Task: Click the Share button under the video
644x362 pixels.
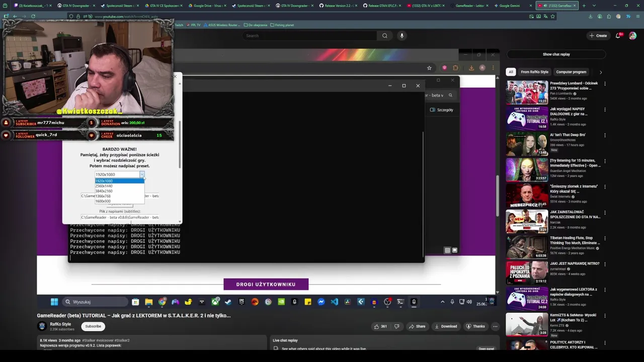Action: pyautogui.click(x=417, y=326)
